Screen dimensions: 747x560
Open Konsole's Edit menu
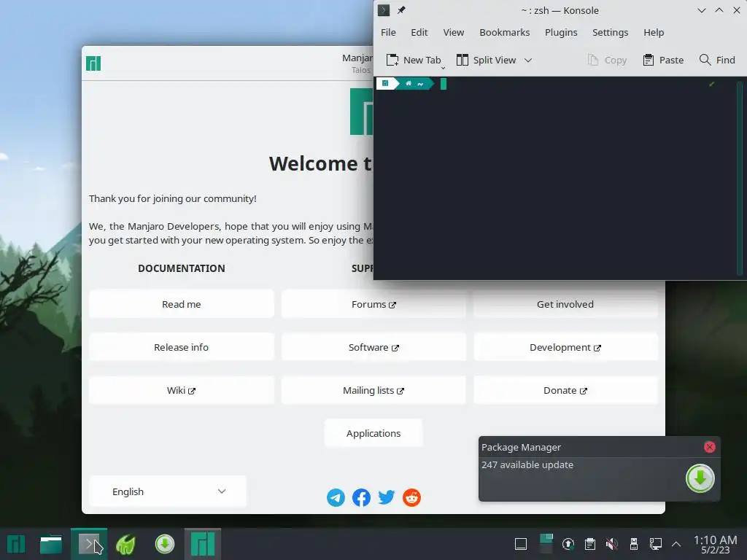tap(419, 32)
